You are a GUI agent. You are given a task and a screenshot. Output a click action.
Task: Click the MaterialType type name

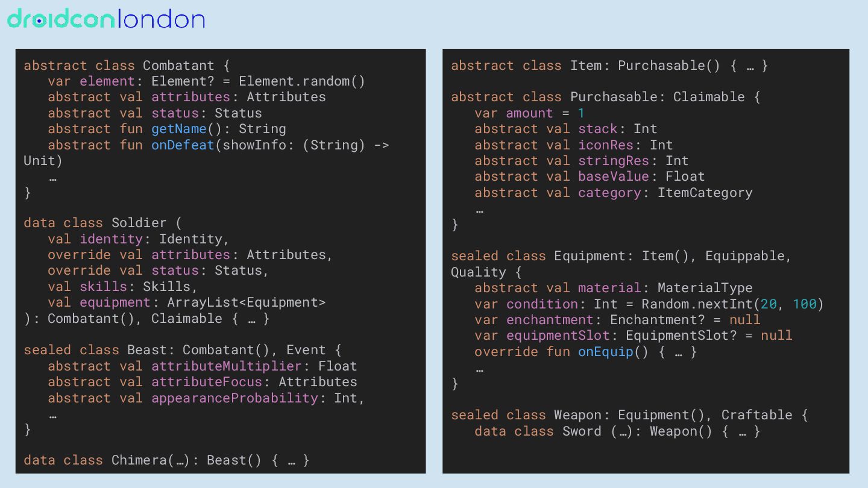(x=705, y=288)
